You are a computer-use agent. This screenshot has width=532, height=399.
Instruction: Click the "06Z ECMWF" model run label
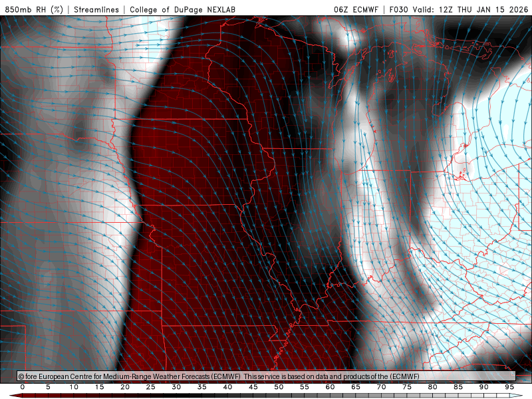(356, 9)
